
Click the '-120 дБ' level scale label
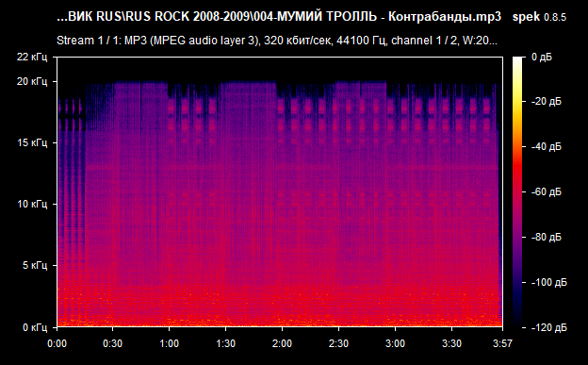[x=549, y=327]
